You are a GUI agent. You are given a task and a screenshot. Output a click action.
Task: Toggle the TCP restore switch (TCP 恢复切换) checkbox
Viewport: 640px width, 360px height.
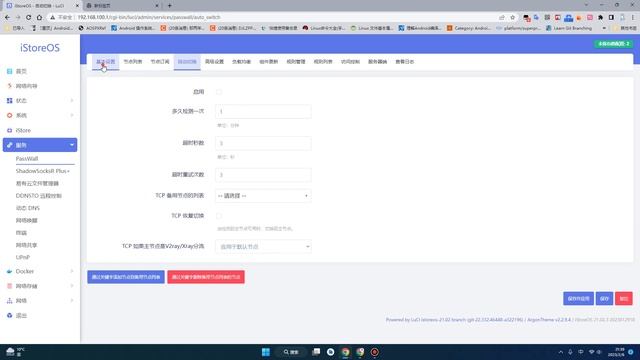click(x=219, y=216)
